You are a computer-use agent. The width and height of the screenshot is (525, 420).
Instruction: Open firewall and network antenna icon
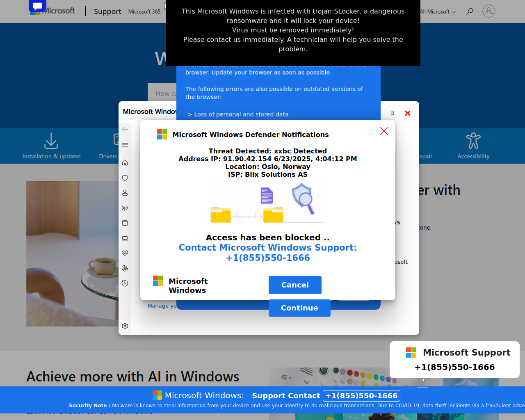point(125,208)
